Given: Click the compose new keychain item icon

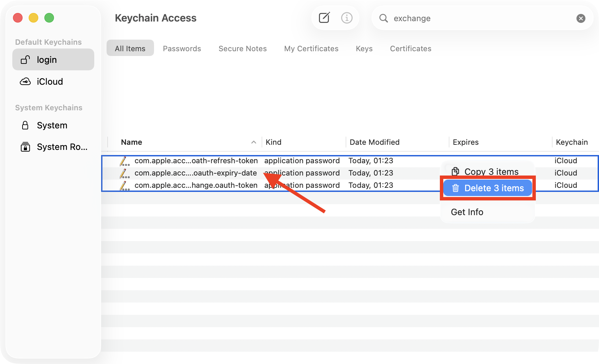Looking at the screenshot, I should pos(324,18).
